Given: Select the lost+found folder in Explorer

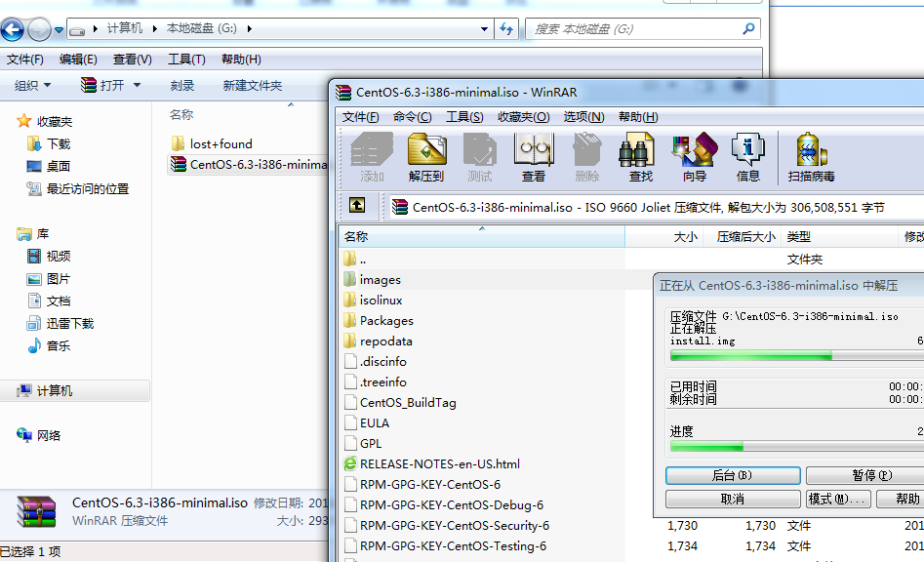Looking at the screenshot, I should (x=212, y=143).
